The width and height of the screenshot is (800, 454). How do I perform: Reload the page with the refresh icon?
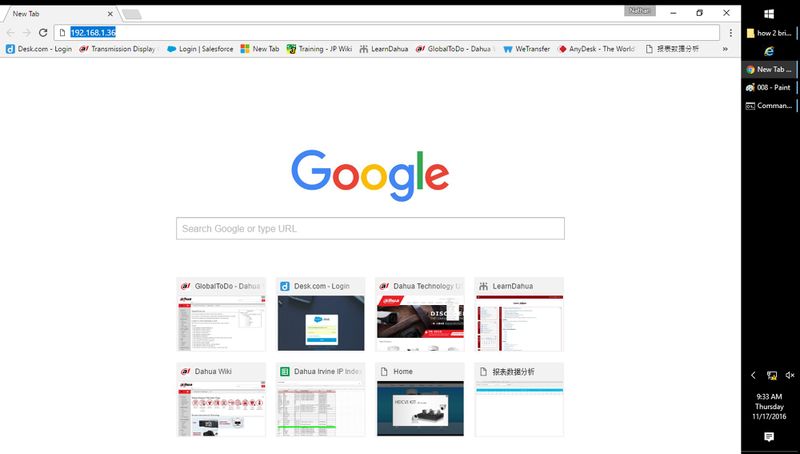[43, 33]
